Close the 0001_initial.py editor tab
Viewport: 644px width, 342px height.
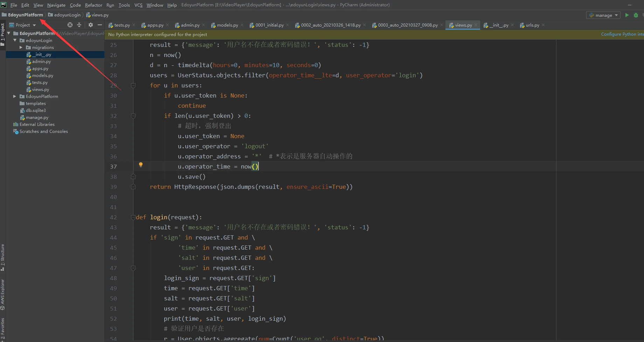click(x=288, y=25)
